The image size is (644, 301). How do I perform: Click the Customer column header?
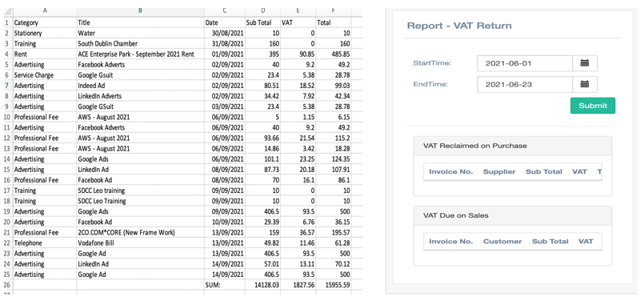(x=502, y=242)
